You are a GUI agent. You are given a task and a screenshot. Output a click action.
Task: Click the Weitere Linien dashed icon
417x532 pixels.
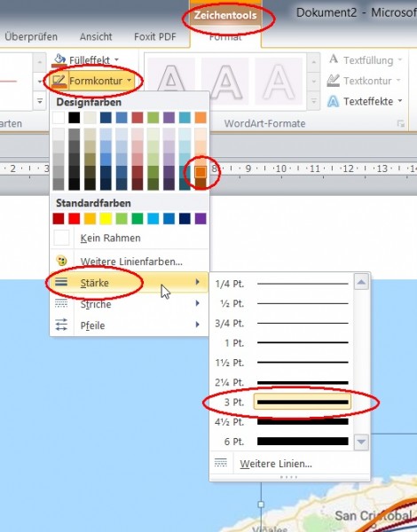(221, 463)
